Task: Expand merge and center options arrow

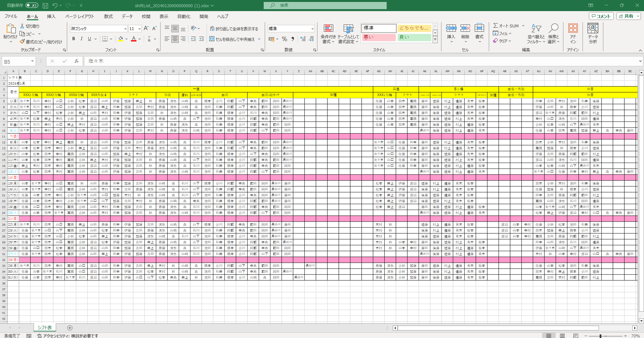Action: 259,39
